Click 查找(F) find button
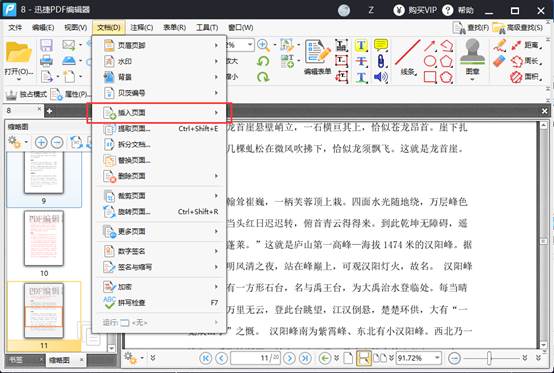 [471, 28]
